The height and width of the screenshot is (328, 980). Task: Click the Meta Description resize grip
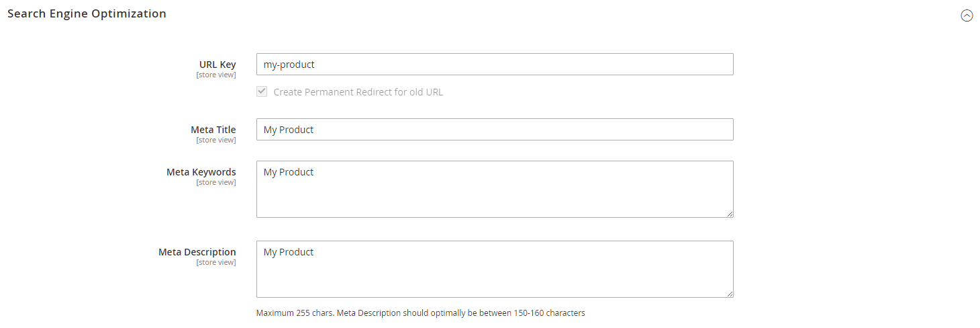pyautogui.click(x=730, y=294)
